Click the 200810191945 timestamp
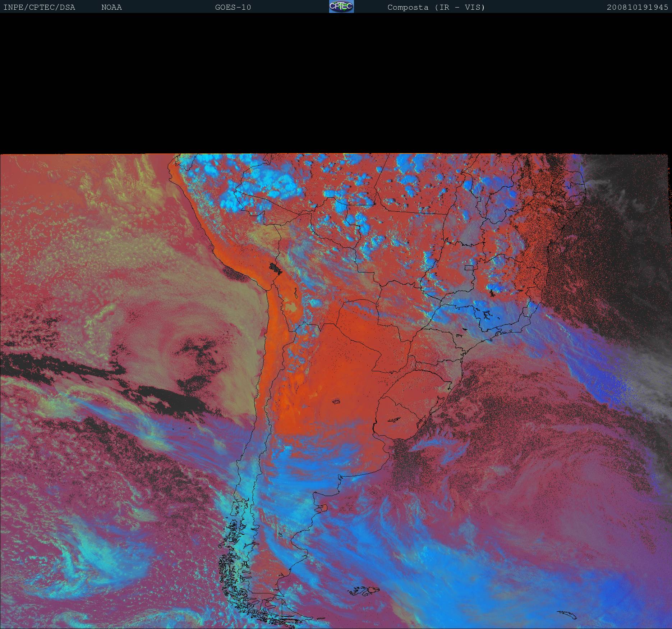The image size is (672, 629). tap(637, 7)
